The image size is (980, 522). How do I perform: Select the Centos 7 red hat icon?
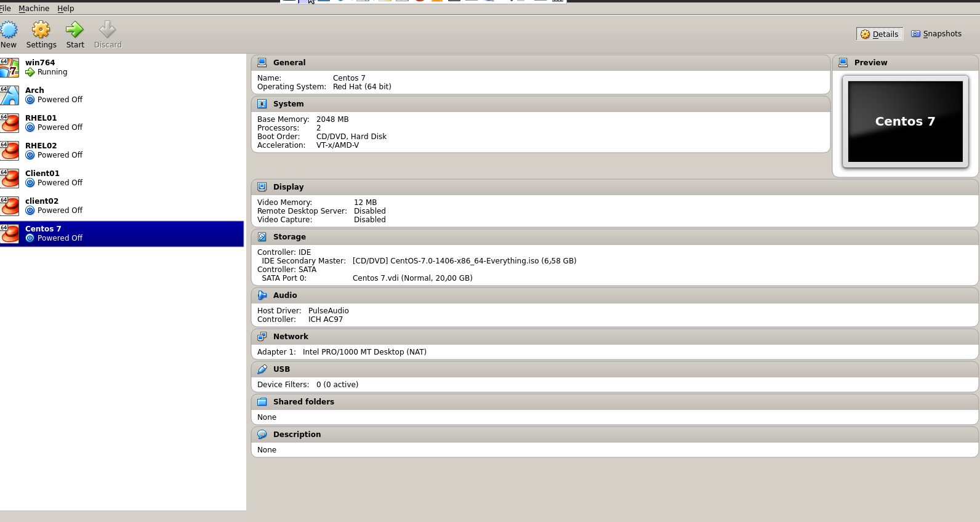[x=9, y=233]
